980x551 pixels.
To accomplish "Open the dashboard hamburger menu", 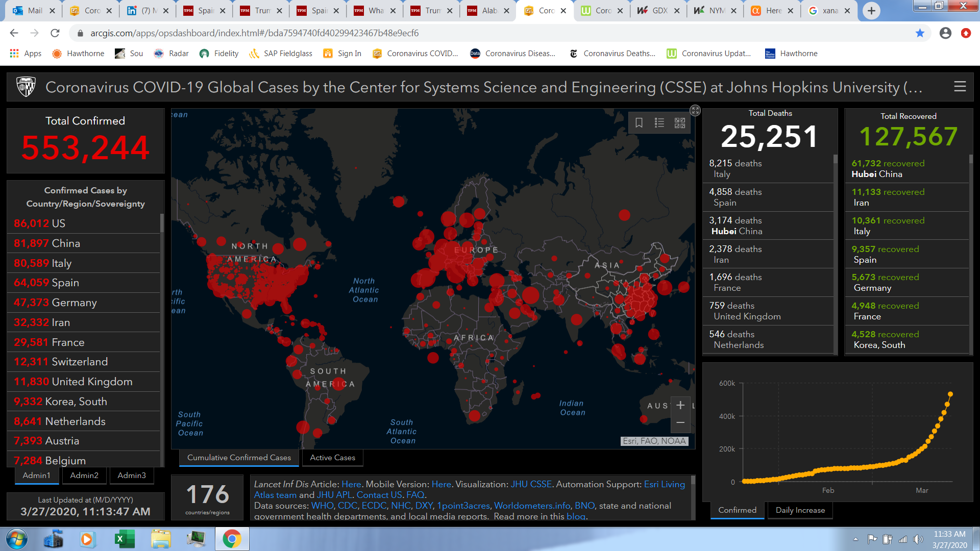I will (x=960, y=87).
